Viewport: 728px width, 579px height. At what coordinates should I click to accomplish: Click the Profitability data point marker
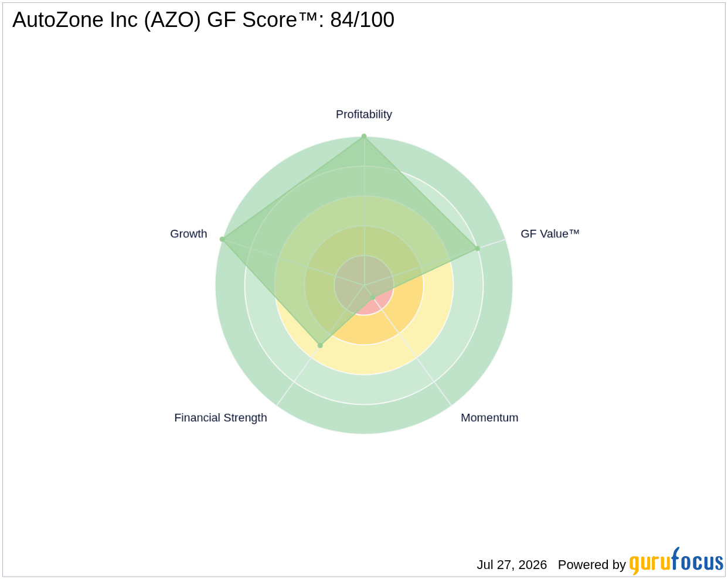point(364,137)
